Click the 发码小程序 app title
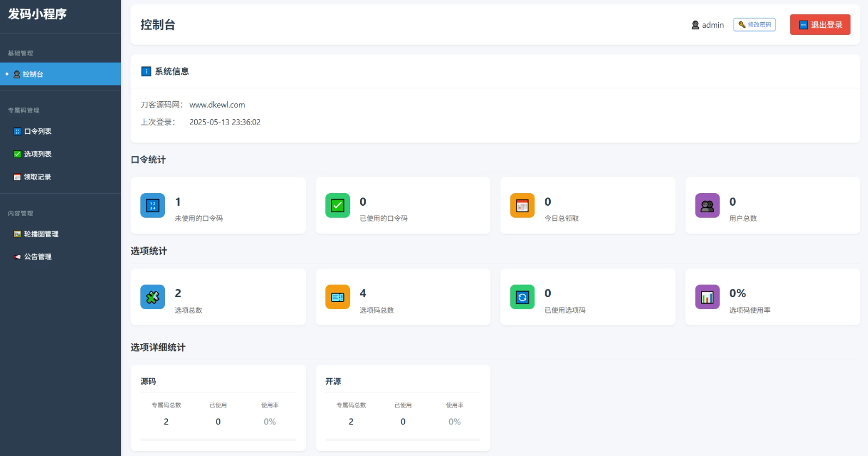 pyautogui.click(x=37, y=14)
